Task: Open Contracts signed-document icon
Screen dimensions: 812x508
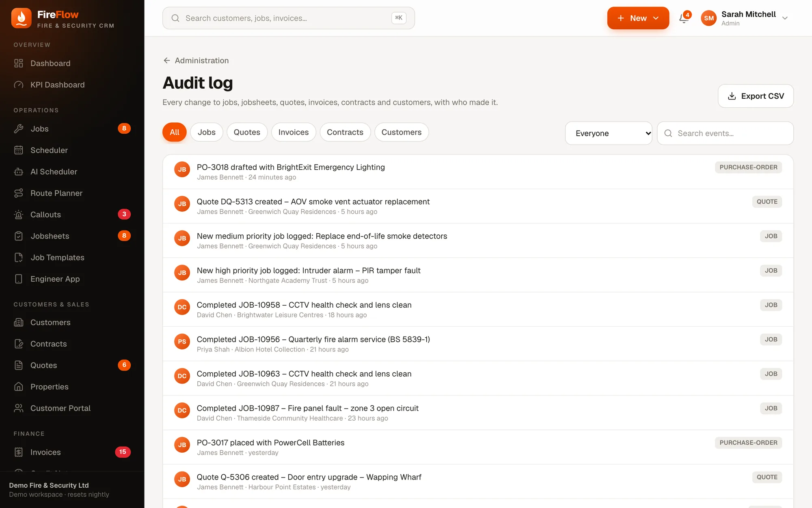Action: coord(19,344)
